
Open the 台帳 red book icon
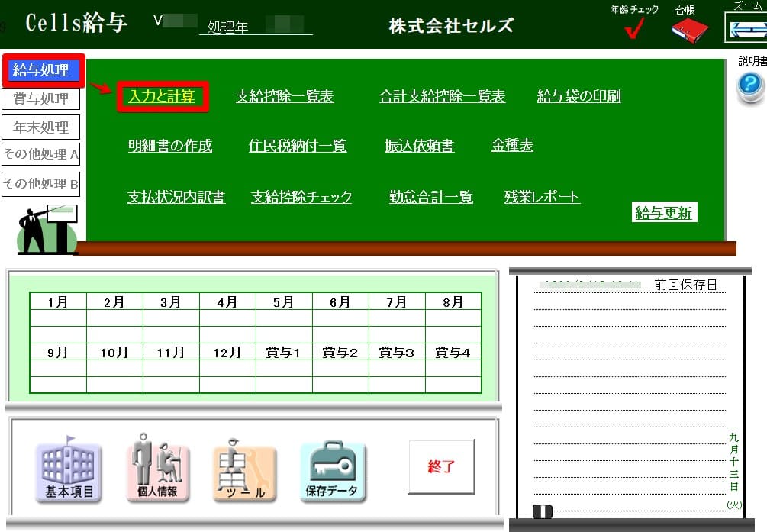[x=689, y=30]
